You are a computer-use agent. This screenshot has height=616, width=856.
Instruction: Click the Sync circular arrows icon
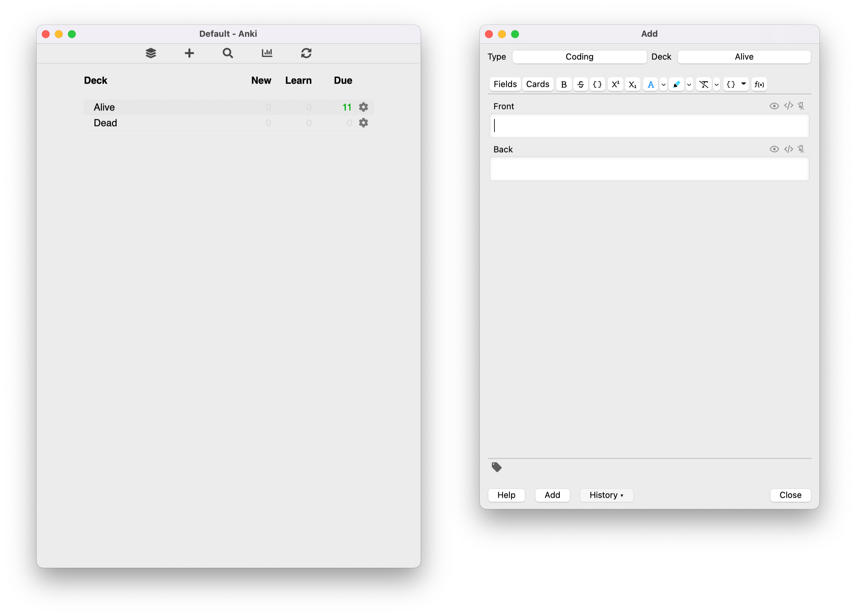click(306, 53)
